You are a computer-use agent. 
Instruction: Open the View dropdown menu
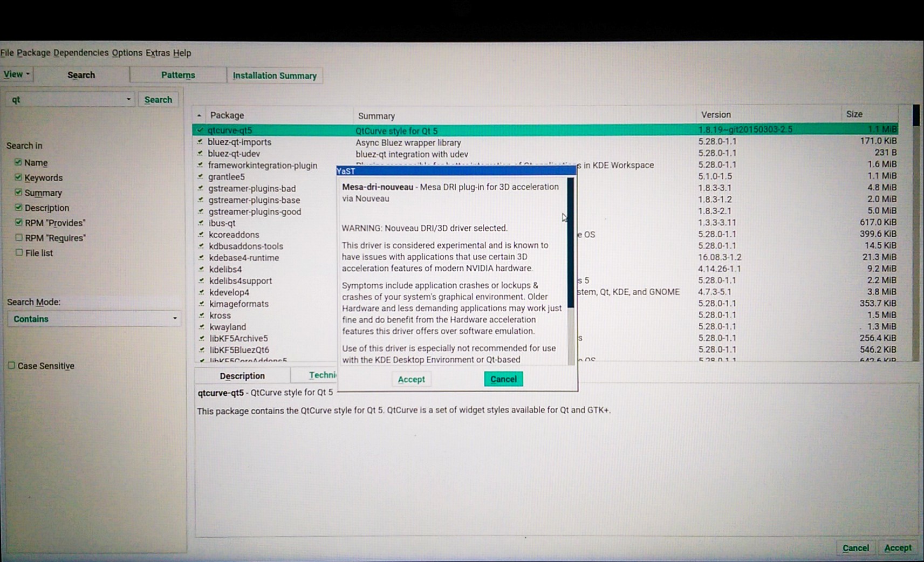(17, 74)
